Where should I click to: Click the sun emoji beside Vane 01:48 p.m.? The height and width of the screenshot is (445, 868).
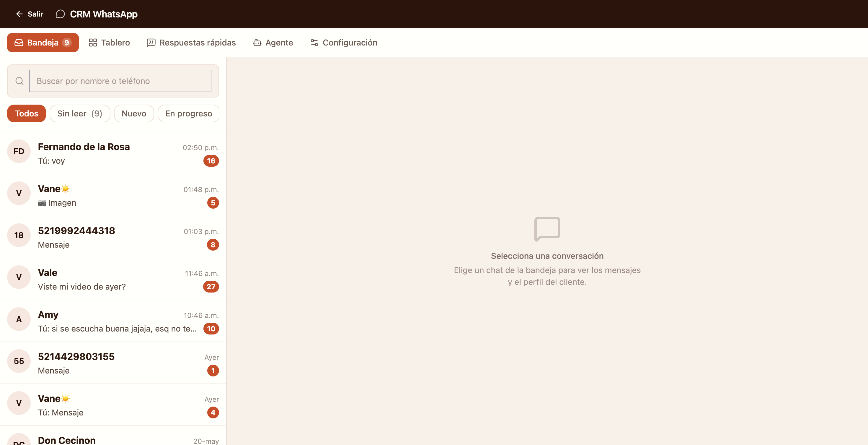[x=65, y=189]
